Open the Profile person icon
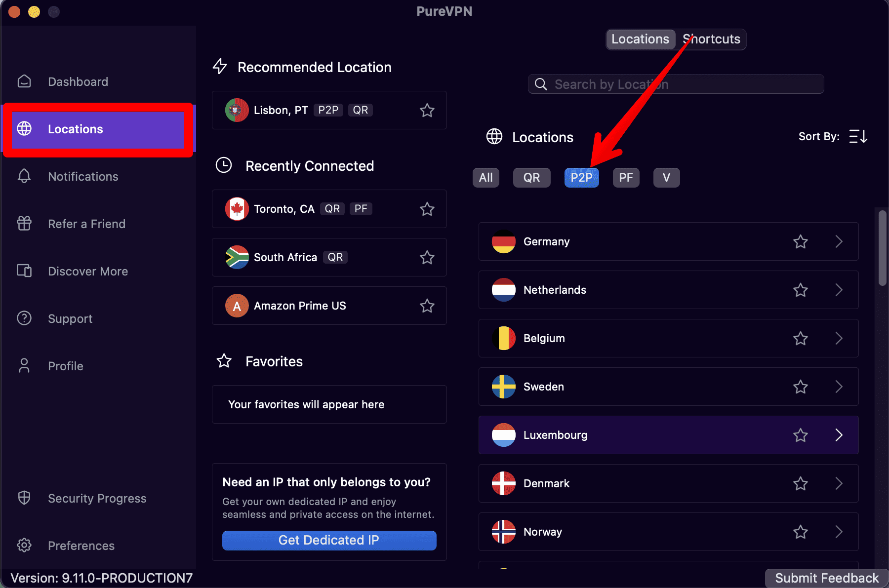Image resolution: width=889 pixels, height=588 pixels. (23, 365)
